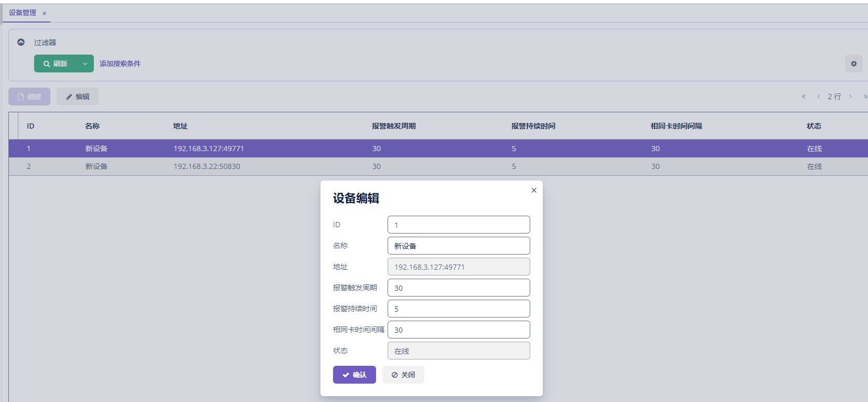Click the 编辑 edit button
This screenshot has height=402, width=868.
coord(78,97)
